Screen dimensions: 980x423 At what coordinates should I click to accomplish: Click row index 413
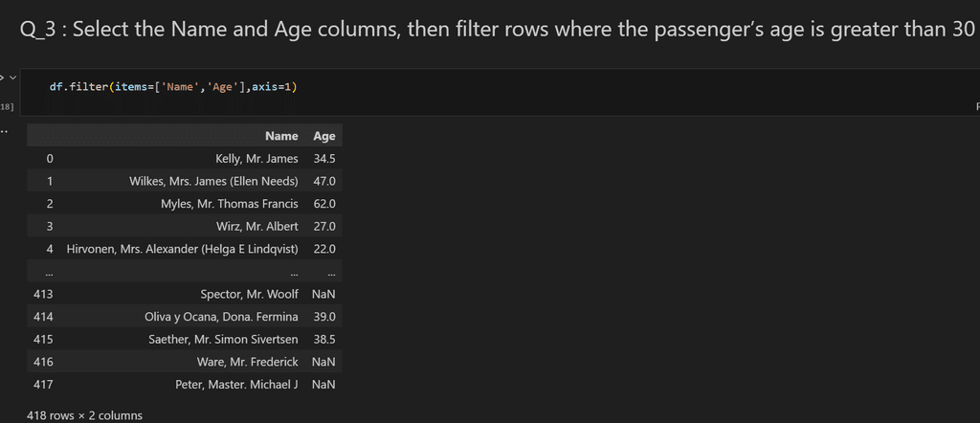(43, 294)
